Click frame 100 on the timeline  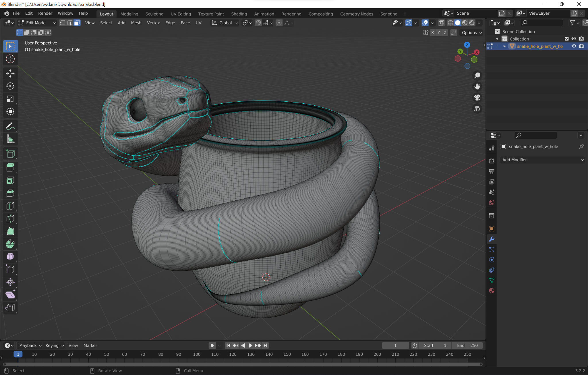tap(197, 354)
